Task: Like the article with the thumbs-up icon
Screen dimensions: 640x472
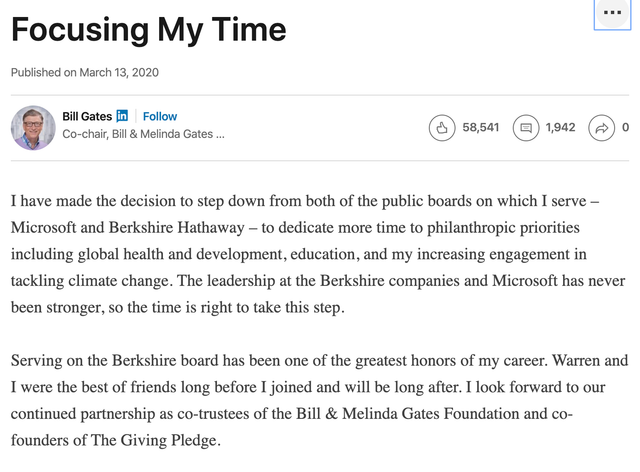Action: click(x=441, y=127)
